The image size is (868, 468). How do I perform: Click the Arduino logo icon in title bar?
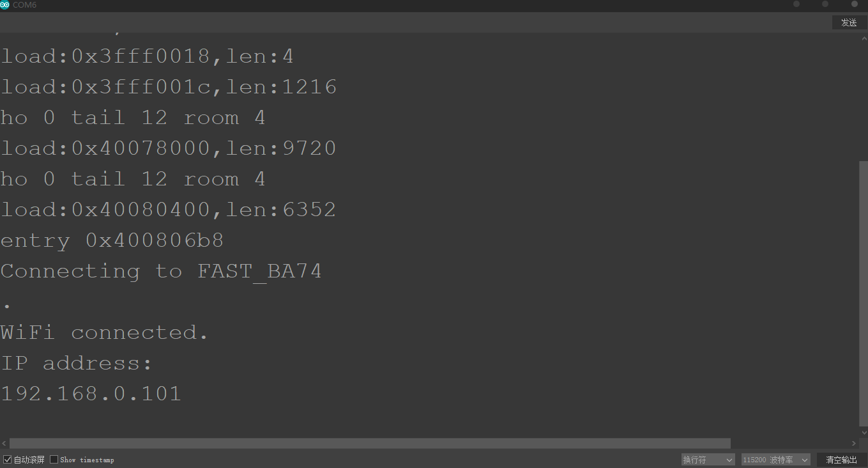[5, 5]
